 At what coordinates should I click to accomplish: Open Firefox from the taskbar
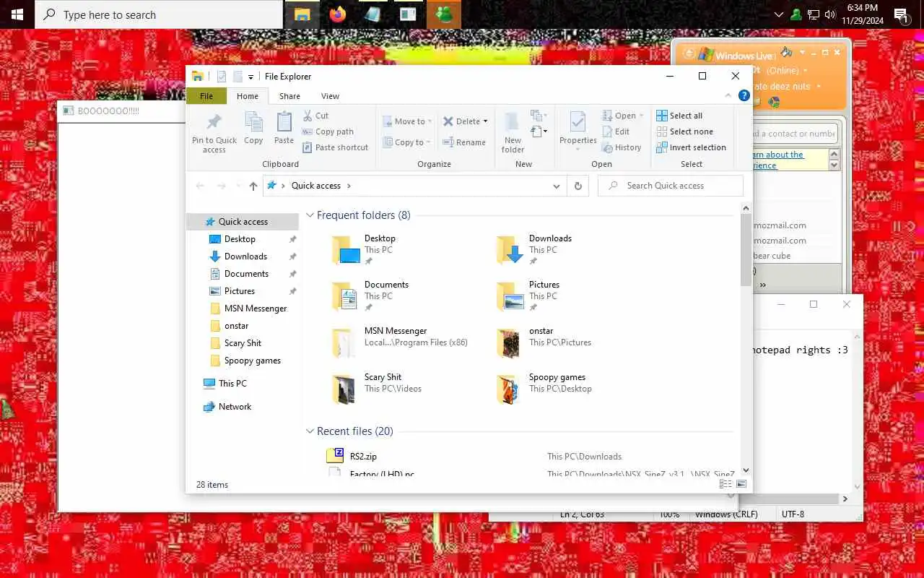click(337, 14)
